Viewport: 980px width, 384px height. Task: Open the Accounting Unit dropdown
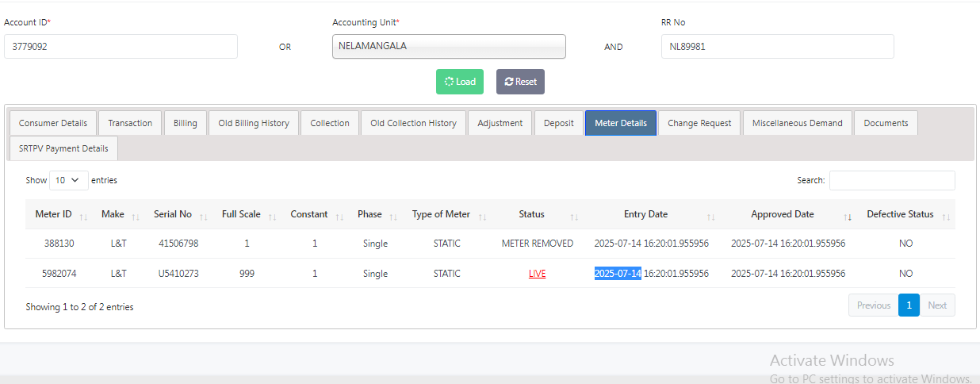(449, 46)
